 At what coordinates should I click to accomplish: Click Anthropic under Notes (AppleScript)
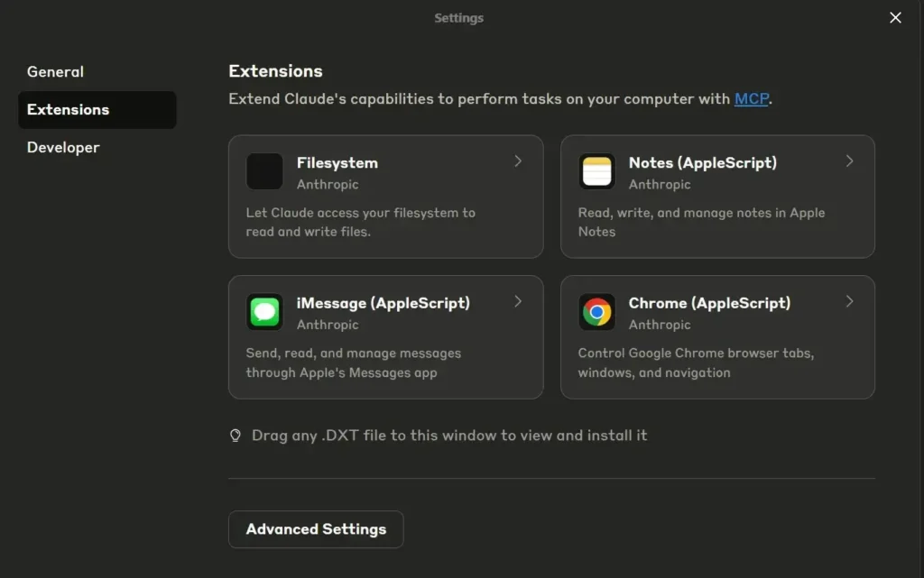click(x=660, y=185)
